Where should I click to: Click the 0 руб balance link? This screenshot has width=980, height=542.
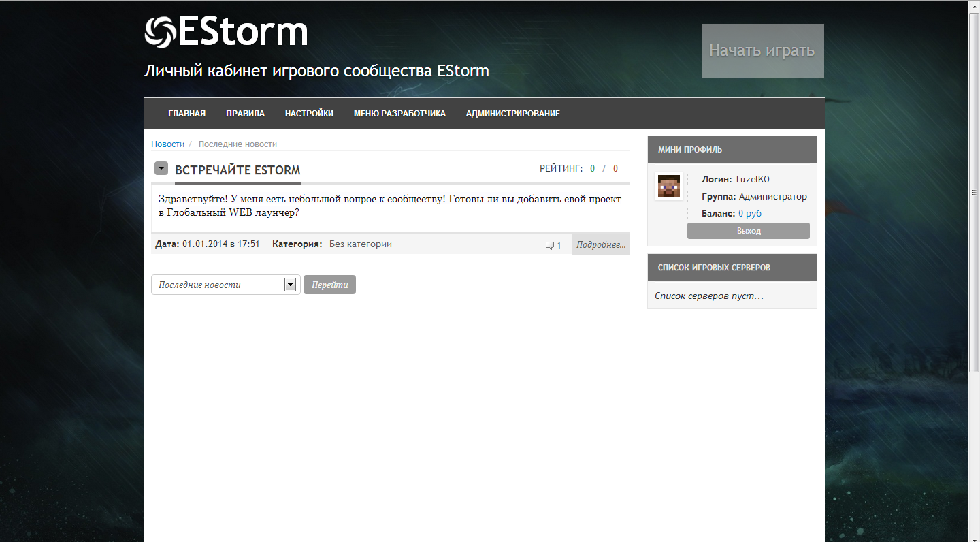(750, 214)
